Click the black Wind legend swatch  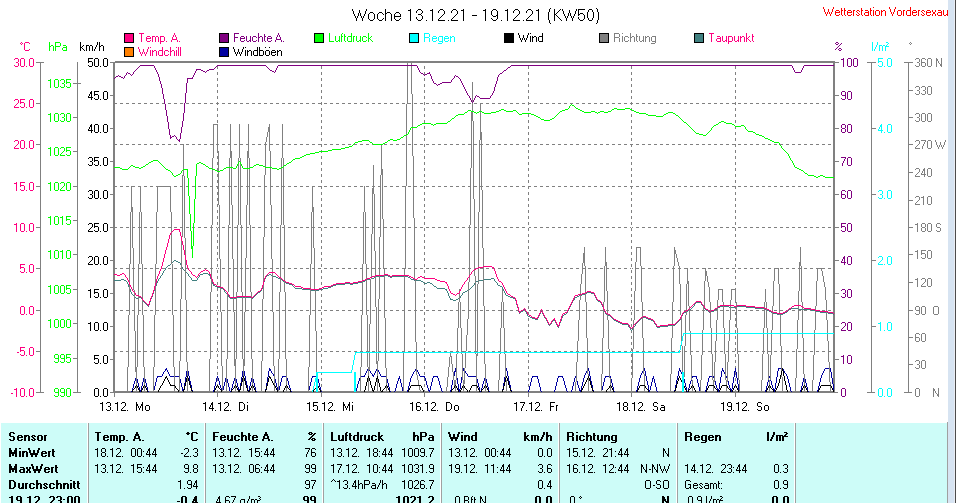[x=509, y=39]
